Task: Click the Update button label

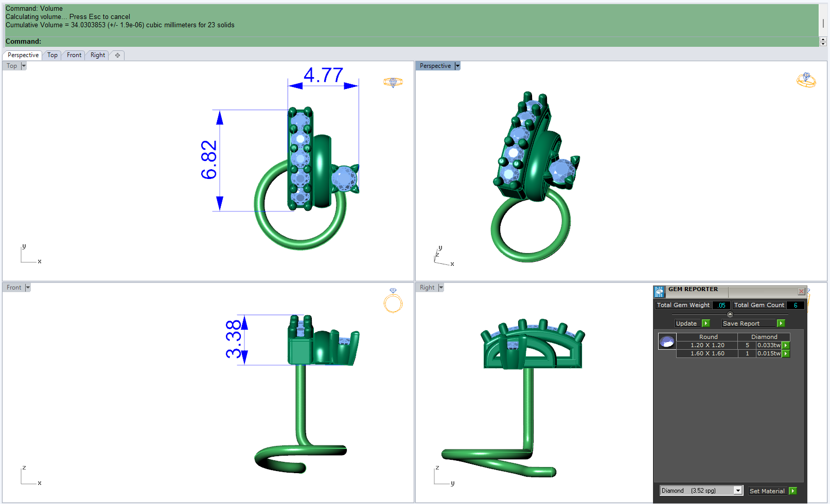Action: (x=686, y=323)
